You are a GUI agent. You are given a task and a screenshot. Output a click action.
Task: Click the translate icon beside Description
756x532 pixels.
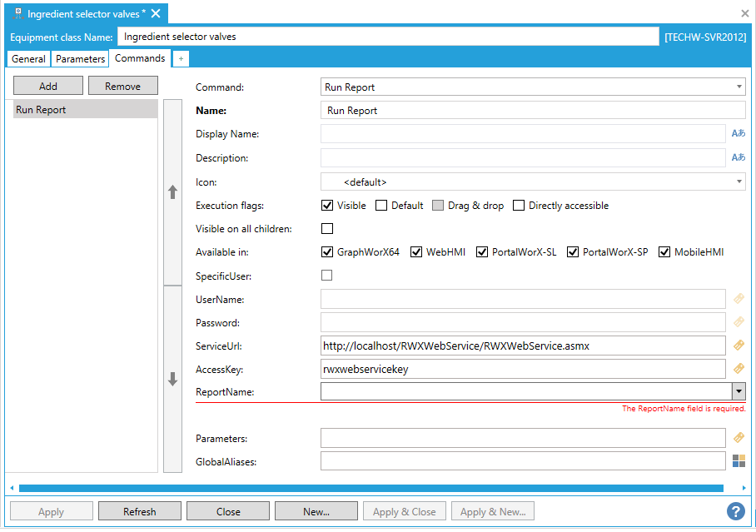coord(738,157)
